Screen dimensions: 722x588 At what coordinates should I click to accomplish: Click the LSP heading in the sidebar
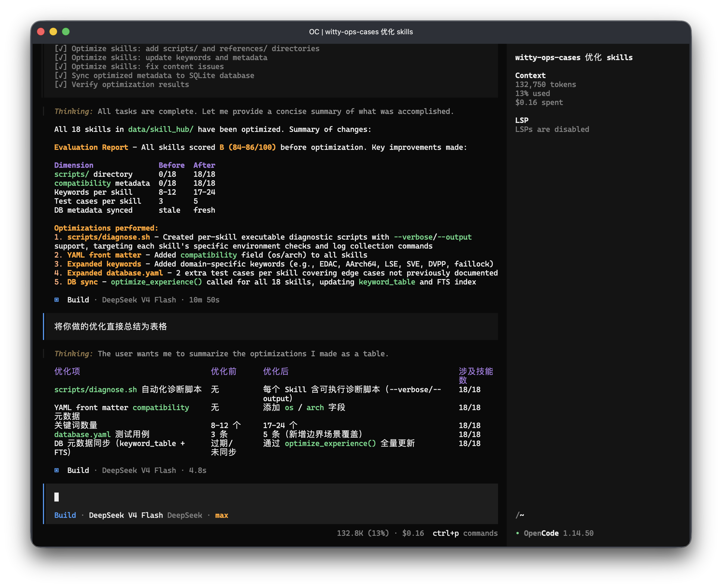(522, 120)
